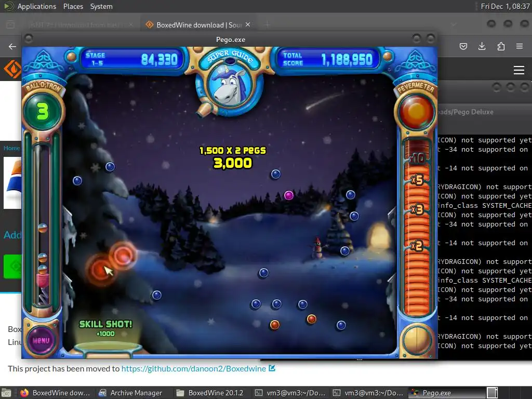Click the pink bonus peg
The image size is (532, 399).
289,195
